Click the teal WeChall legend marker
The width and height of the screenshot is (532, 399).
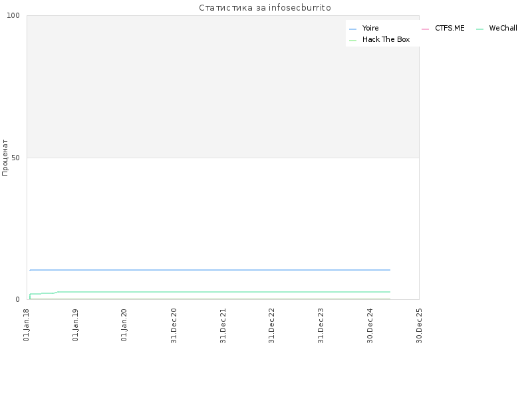point(479,29)
